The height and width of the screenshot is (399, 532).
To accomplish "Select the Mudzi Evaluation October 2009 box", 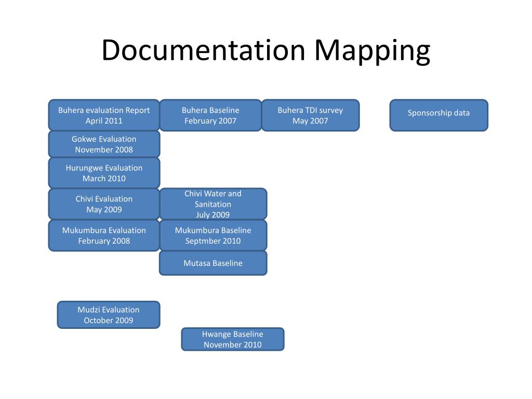I will click(x=109, y=315).
